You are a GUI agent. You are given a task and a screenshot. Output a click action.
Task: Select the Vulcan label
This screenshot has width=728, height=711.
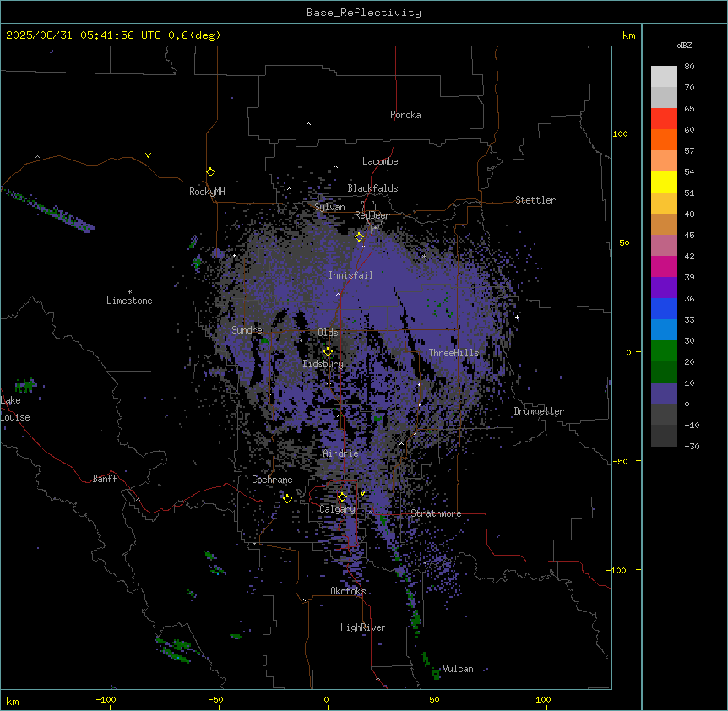458,669
